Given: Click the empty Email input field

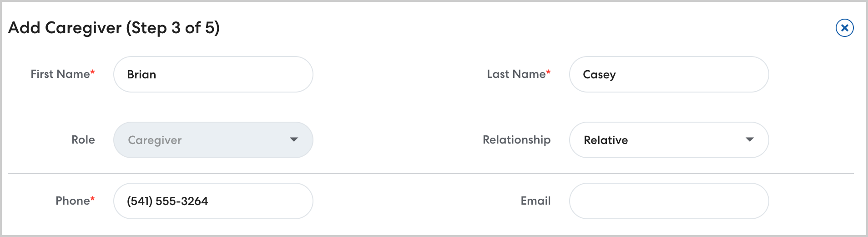Looking at the screenshot, I should click(669, 201).
